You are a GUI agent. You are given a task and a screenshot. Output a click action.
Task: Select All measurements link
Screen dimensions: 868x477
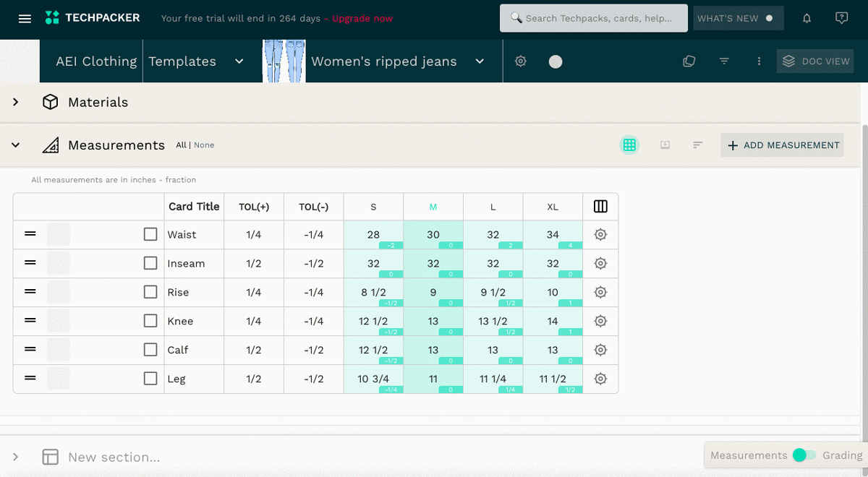tap(181, 145)
